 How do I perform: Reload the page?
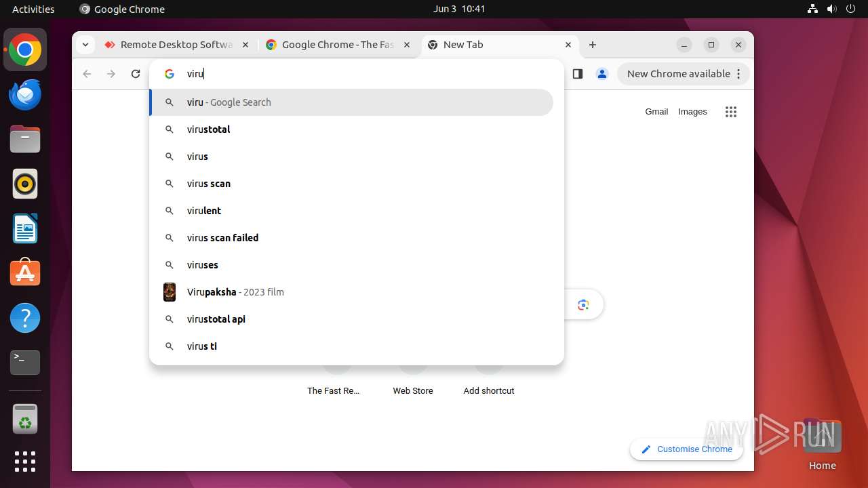[136, 74]
